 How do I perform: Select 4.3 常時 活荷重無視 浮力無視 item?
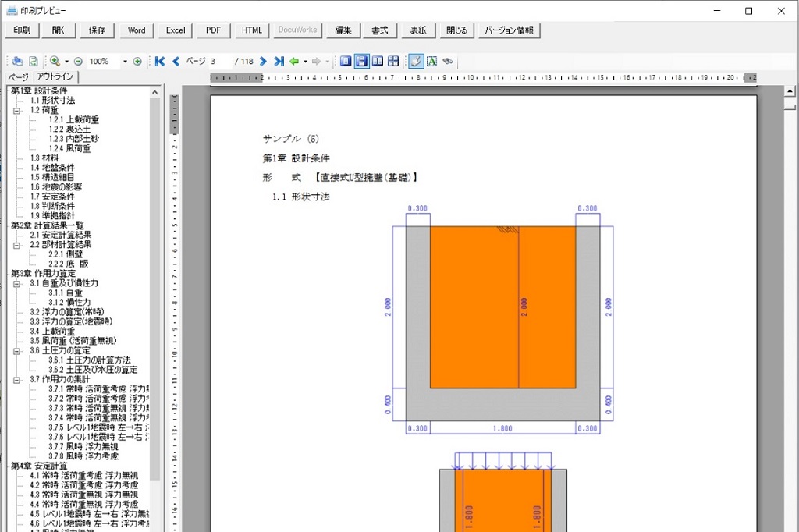click(83, 495)
